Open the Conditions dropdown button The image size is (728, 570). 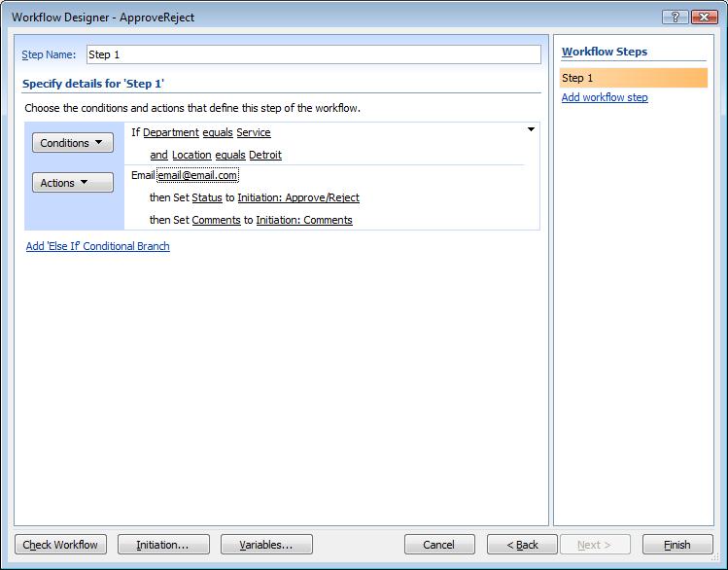pyautogui.click(x=73, y=143)
